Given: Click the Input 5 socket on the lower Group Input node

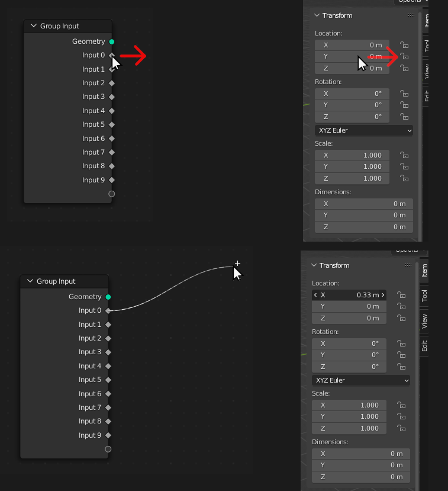Looking at the screenshot, I should [108, 380].
